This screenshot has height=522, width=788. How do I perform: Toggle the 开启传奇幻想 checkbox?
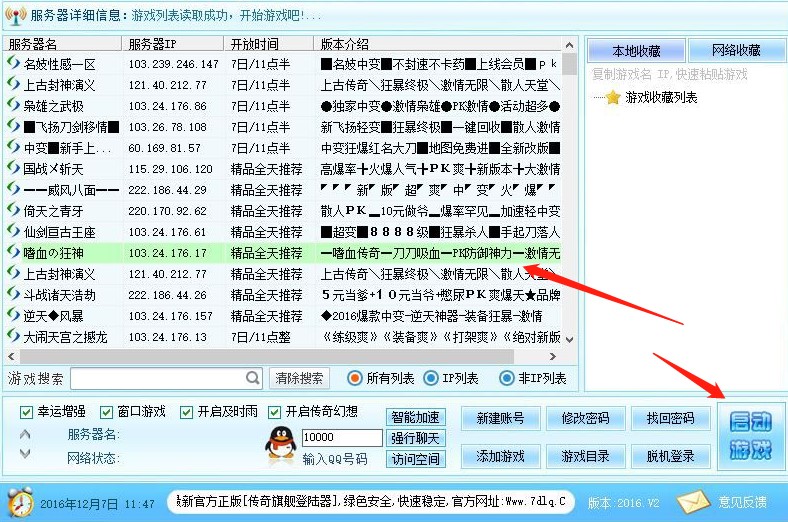tap(274, 412)
